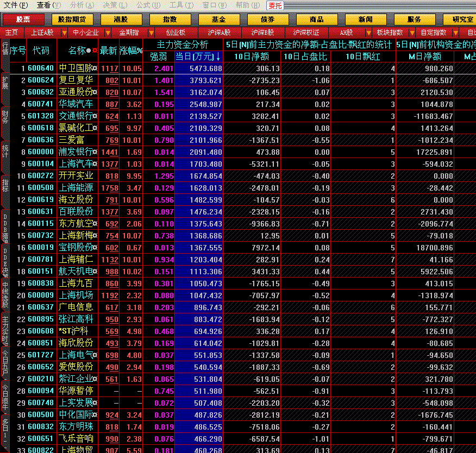476x453 pixels.
Task: Select the 复旦复华 stock name
Action: click(76, 80)
